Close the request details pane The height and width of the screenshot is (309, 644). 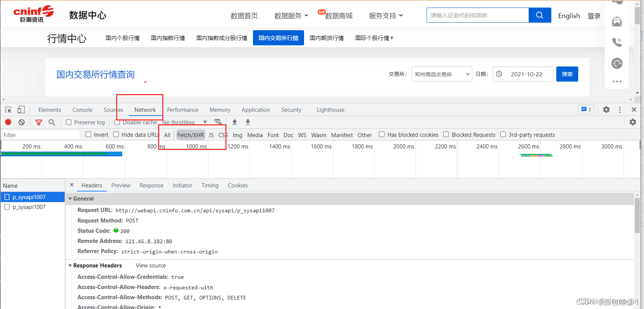click(72, 185)
